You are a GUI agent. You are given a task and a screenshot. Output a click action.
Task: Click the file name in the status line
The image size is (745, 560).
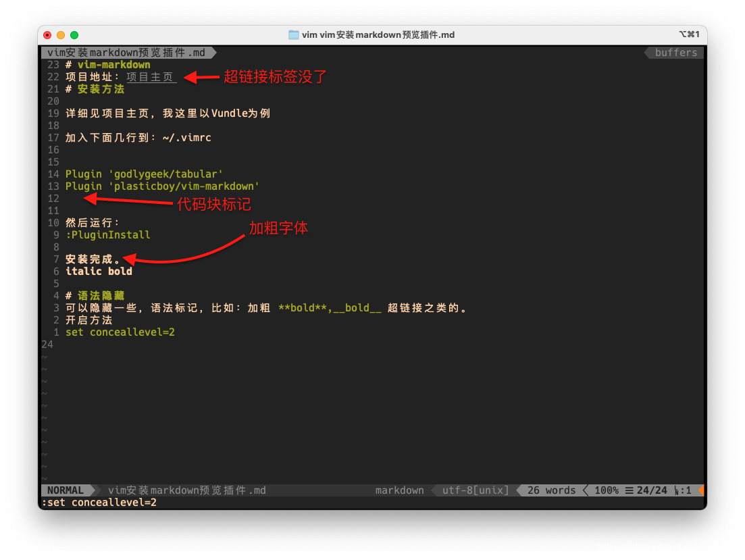(x=186, y=490)
